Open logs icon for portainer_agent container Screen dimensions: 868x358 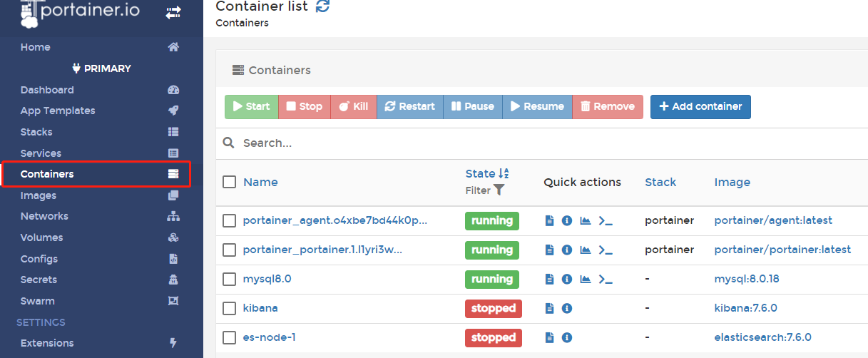[549, 221]
